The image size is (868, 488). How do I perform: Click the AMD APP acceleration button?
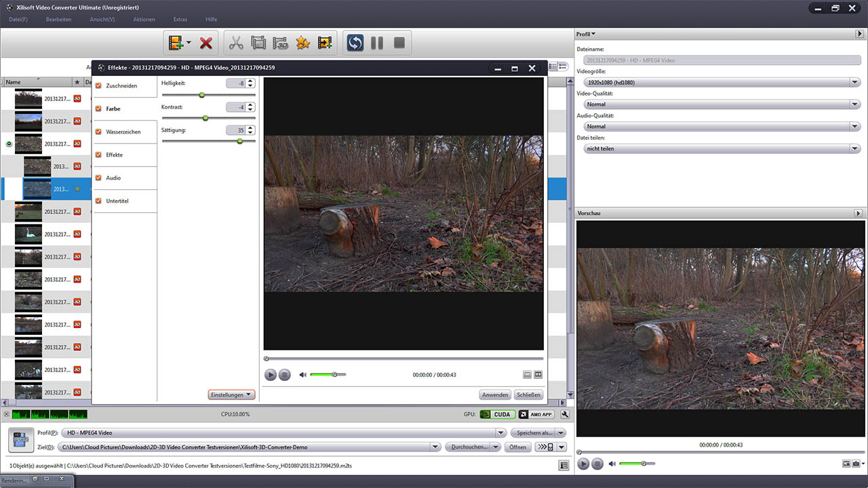point(536,414)
